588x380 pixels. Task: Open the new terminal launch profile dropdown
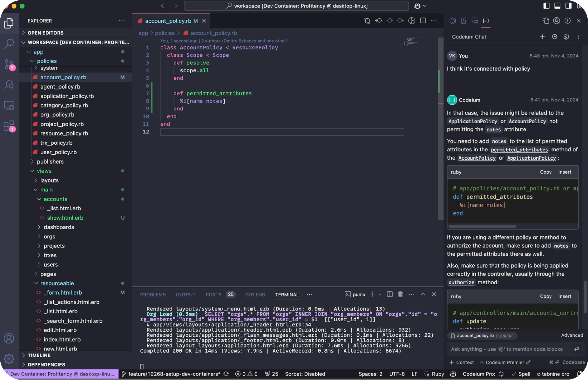[x=380, y=294]
